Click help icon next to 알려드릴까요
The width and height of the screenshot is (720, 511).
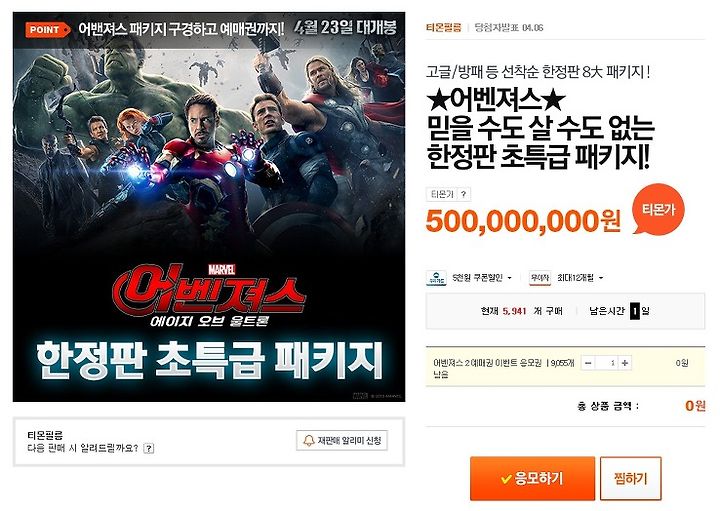148,449
